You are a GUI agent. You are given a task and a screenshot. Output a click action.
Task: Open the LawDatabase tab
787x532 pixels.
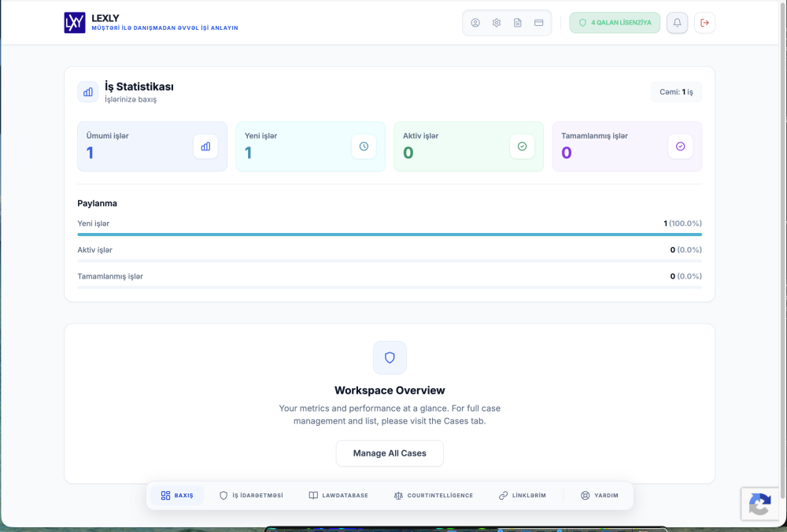pos(338,495)
